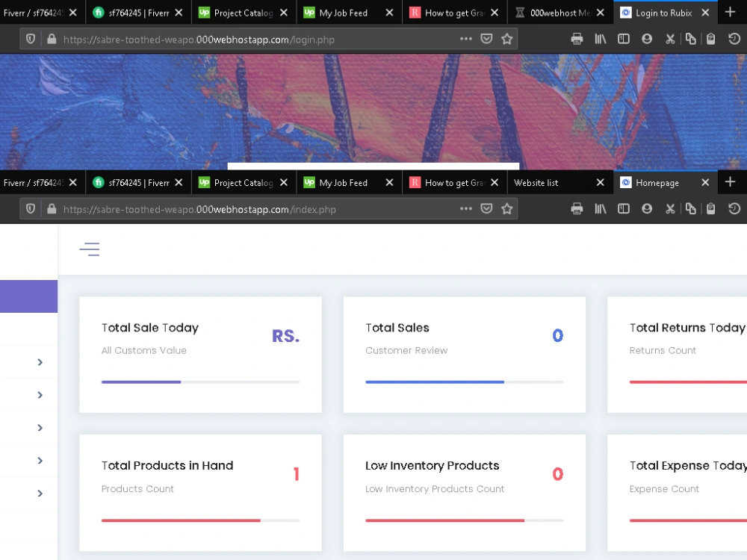Open new tab in upper window

click(x=731, y=13)
